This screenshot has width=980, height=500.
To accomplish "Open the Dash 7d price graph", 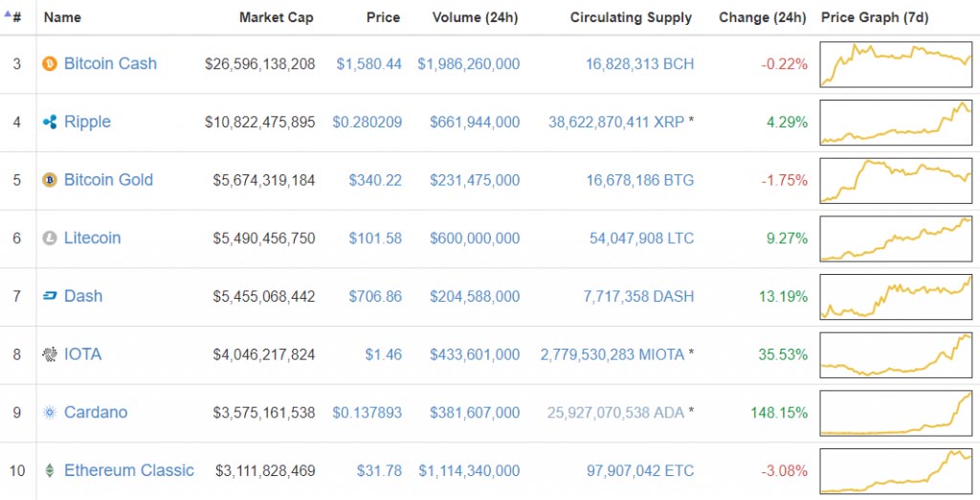I will (x=896, y=297).
